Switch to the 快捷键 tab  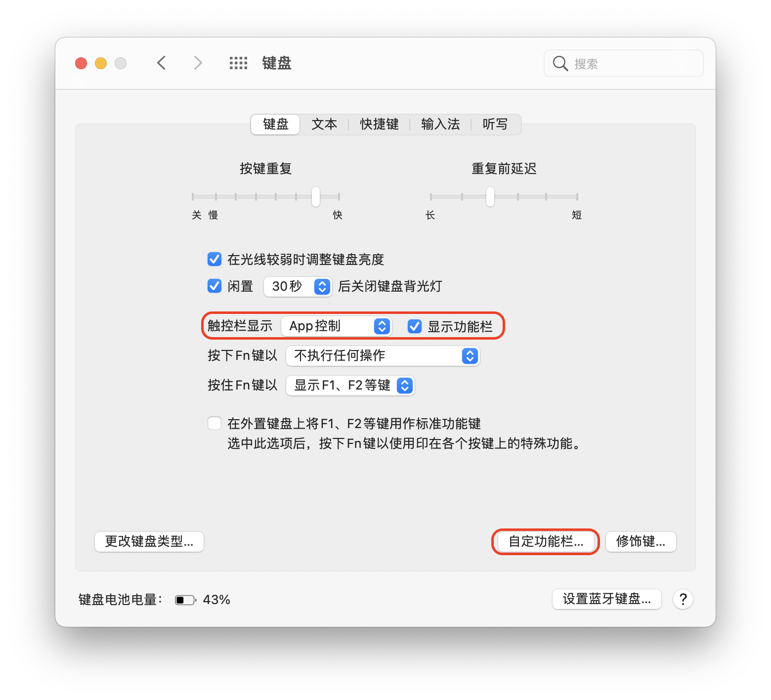coord(379,124)
